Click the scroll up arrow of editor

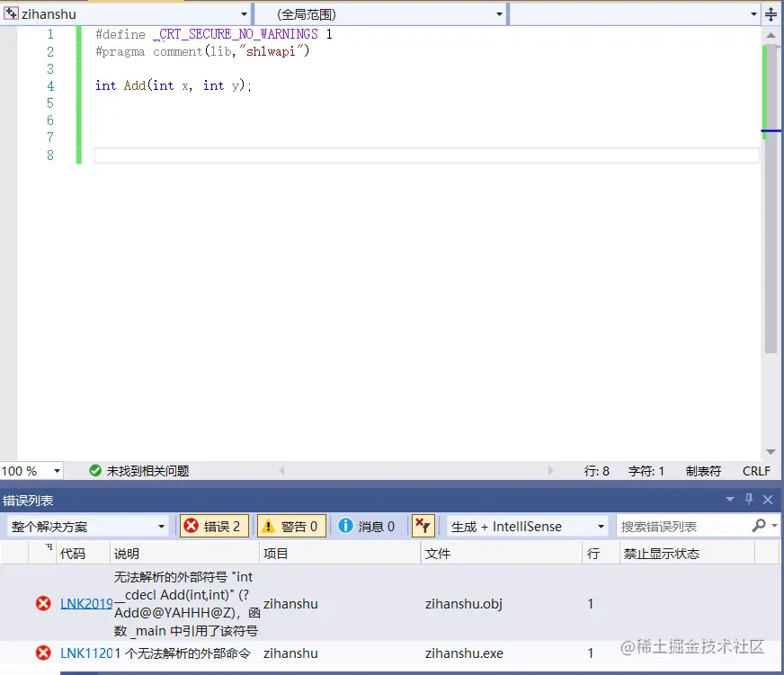(x=771, y=35)
